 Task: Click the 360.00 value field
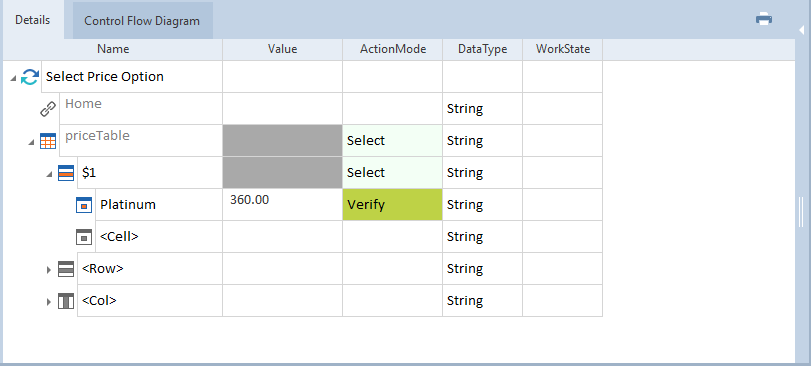coord(282,205)
